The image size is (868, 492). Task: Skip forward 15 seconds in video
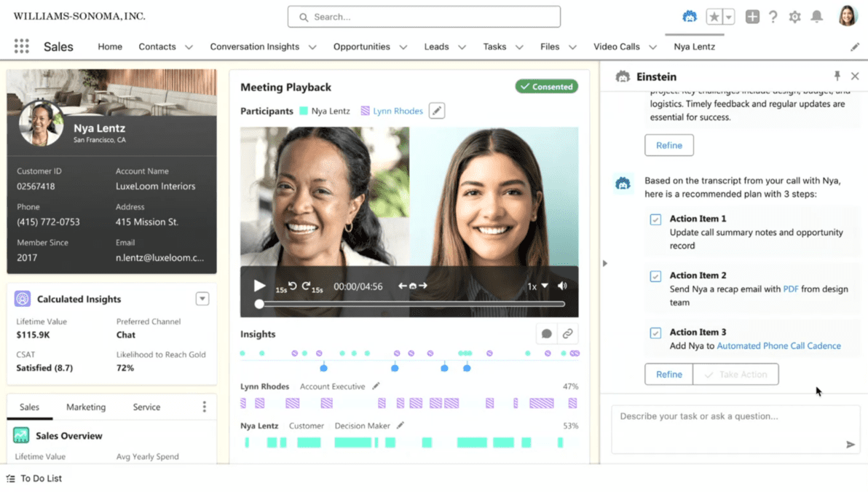tap(312, 286)
